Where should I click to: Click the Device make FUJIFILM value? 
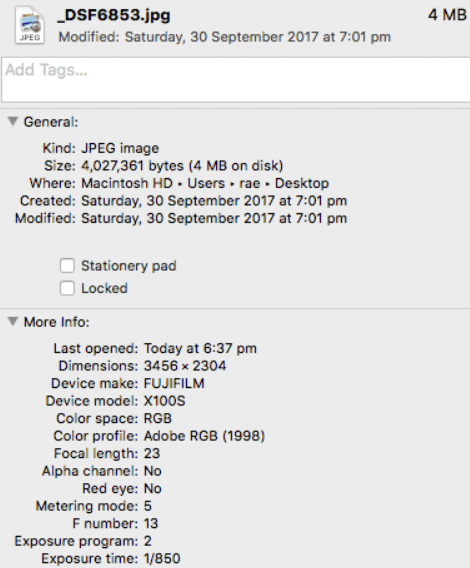point(174,383)
